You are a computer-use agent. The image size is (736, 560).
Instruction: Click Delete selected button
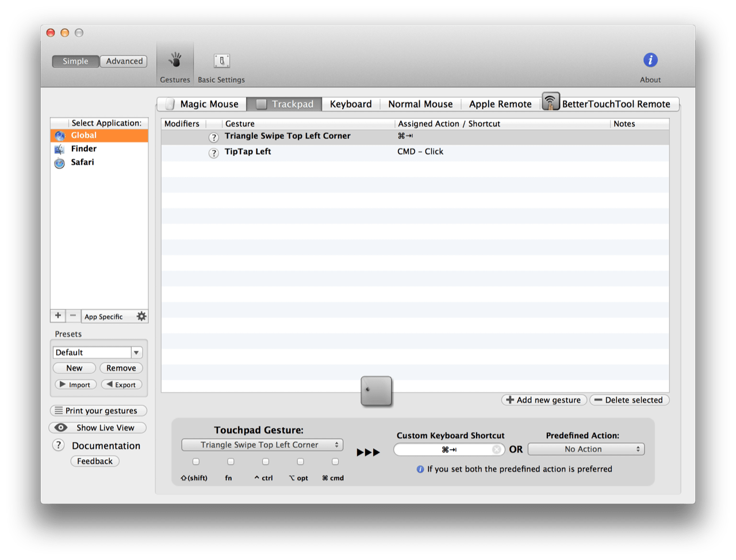click(x=629, y=400)
